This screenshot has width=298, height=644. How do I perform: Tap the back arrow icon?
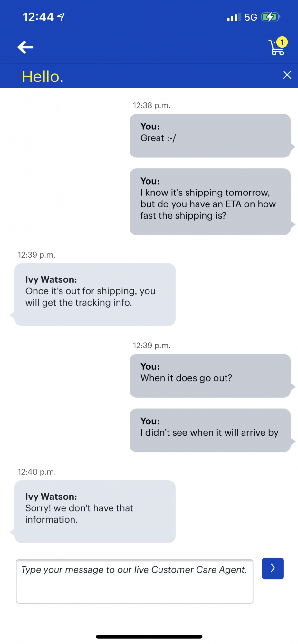point(25,47)
